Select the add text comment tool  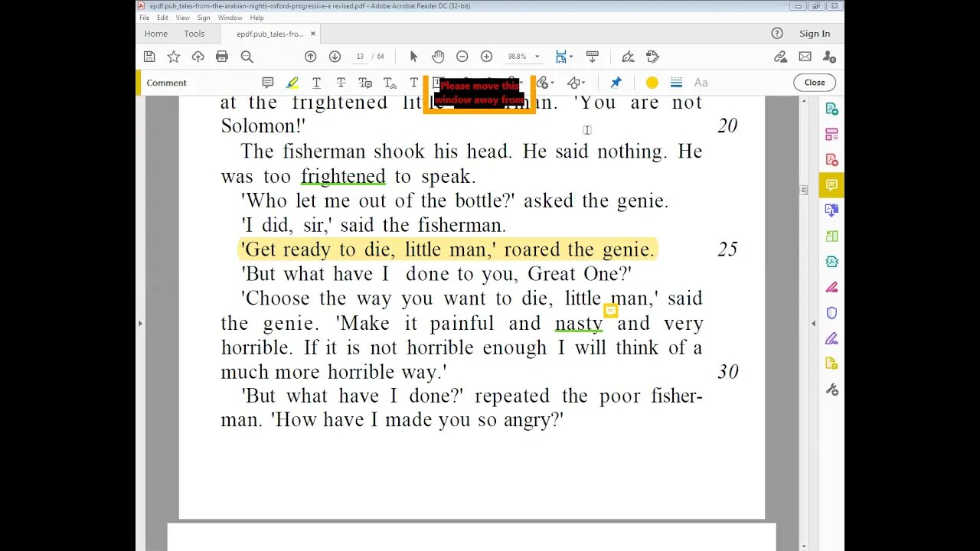(414, 83)
